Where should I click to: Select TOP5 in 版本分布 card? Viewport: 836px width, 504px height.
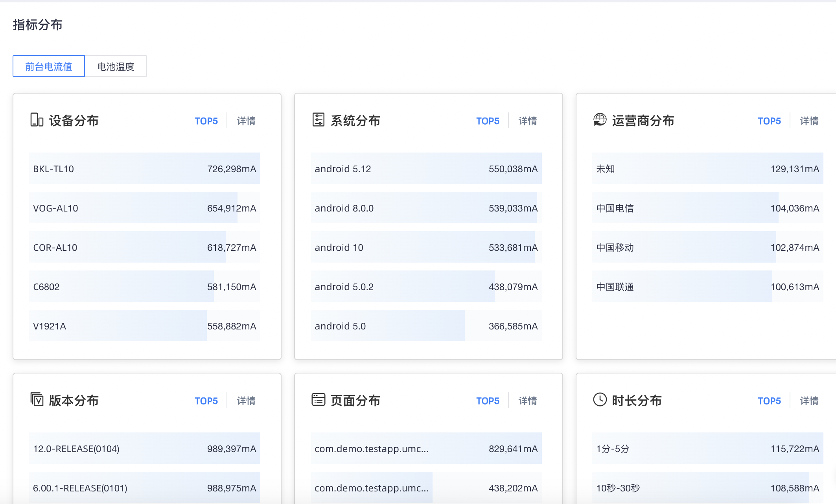[x=206, y=401]
